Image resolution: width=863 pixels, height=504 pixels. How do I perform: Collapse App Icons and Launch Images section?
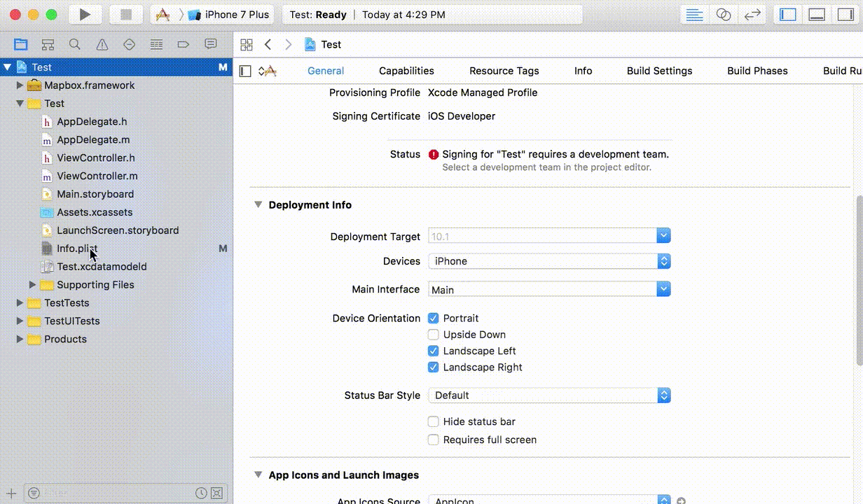tap(258, 475)
